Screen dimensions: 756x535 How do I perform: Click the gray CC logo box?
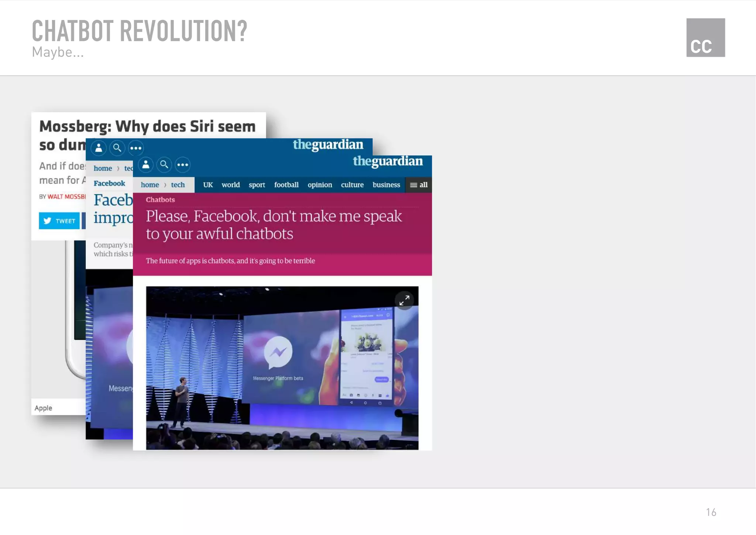click(x=705, y=38)
